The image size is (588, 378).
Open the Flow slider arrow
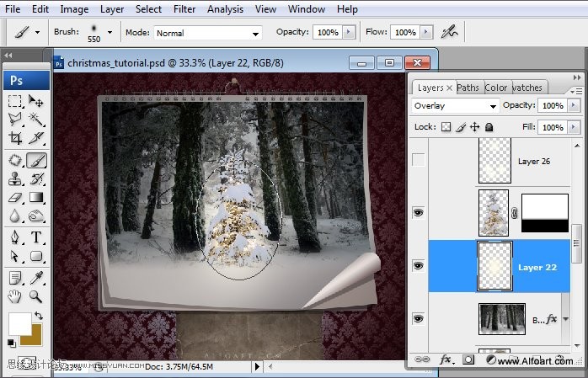(x=426, y=32)
